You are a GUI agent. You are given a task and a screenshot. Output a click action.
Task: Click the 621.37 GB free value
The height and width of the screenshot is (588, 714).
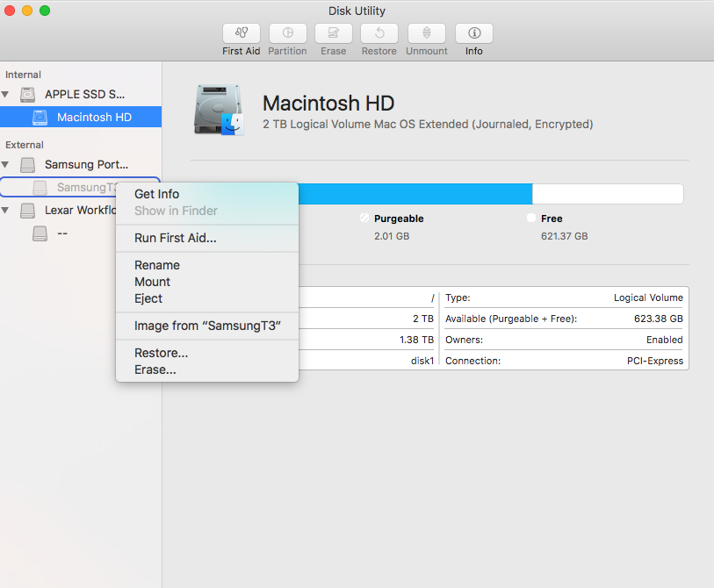pos(564,237)
